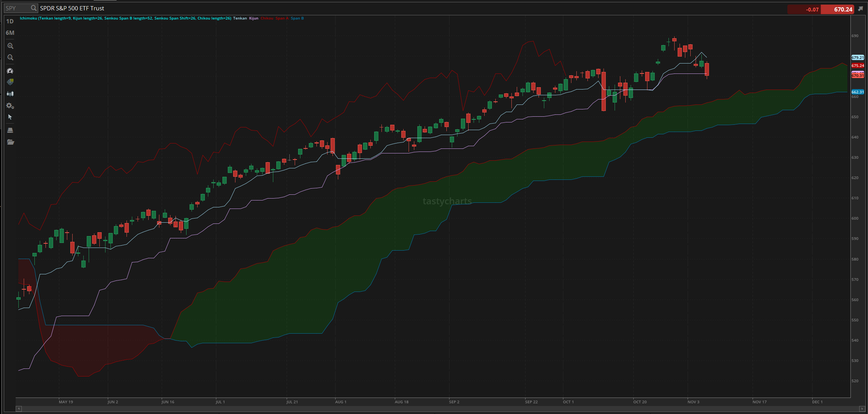Open the candlestick chart style icon
868x414 pixels.
pos(10,94)
